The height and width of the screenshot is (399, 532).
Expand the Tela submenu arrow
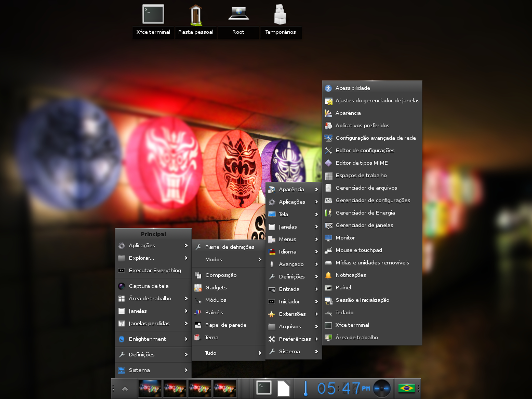pos(316,215)
